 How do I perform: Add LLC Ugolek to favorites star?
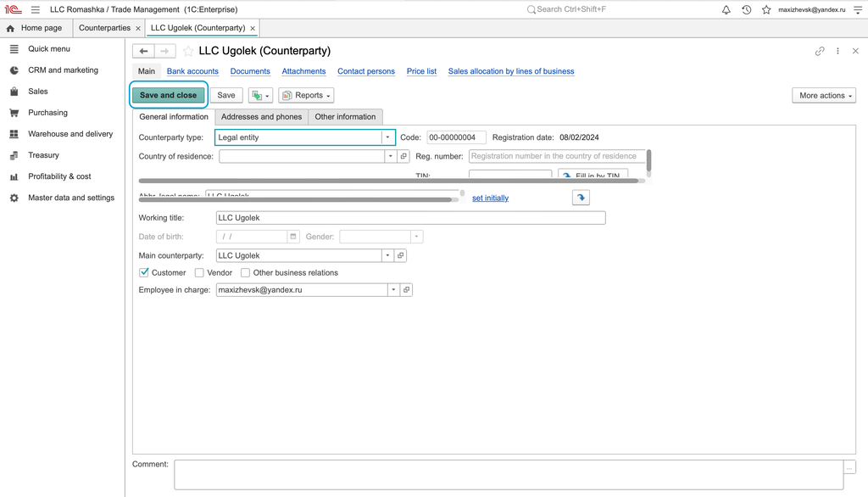click(x=188, y=51)
